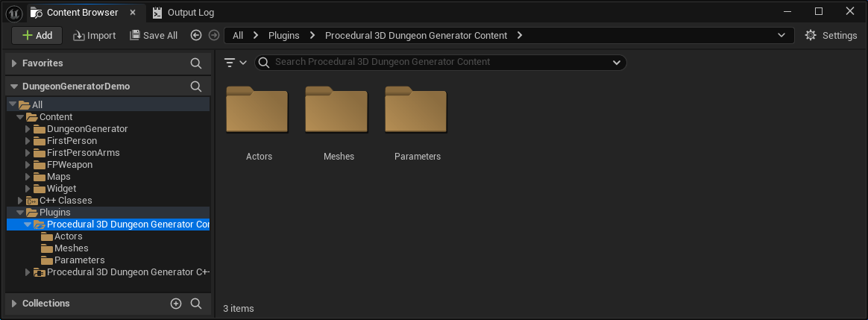Screen dimensions: 868x320
Task: Collapse the Content folder arrow
Action: point(20,117)
